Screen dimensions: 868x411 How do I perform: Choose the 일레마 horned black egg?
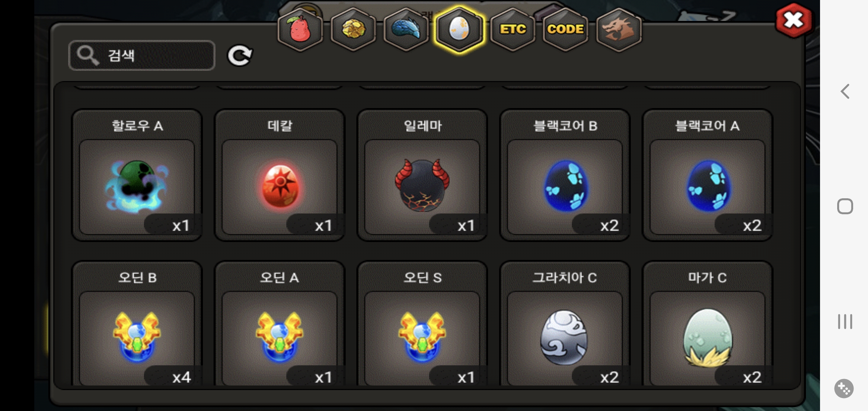[x=422, y=175]
